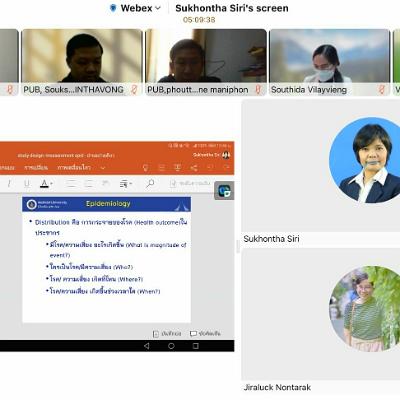
Task: Click the lightbulb Tell Me icon
Action: (145, 167)
